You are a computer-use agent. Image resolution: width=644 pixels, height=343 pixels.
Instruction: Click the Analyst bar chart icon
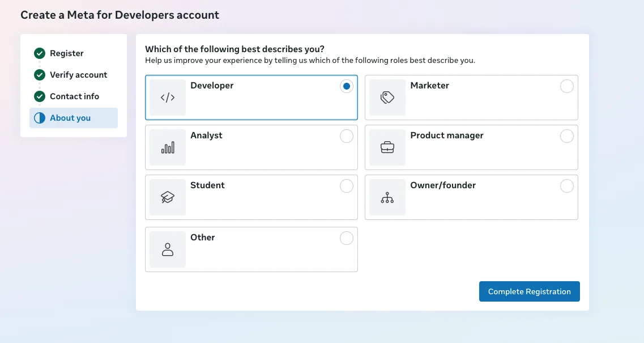(168, 147)
